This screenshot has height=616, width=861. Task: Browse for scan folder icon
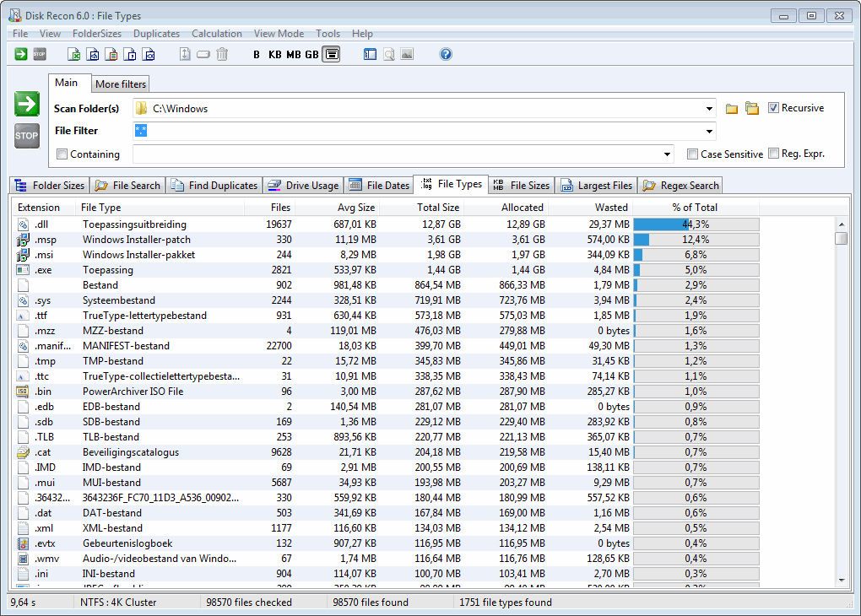point(731,109)
